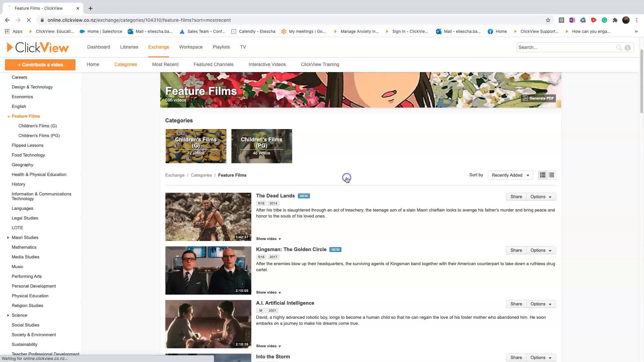The height and width of the screenshot is (362, 644).
Task: Open Options dropdown for Kingsman: The Golden Circle
Action: (x=541, y=250)
